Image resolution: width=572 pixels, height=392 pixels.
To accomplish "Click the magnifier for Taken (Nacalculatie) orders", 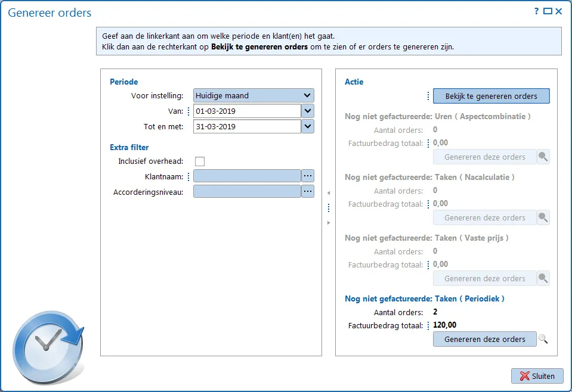I will 543,217.
